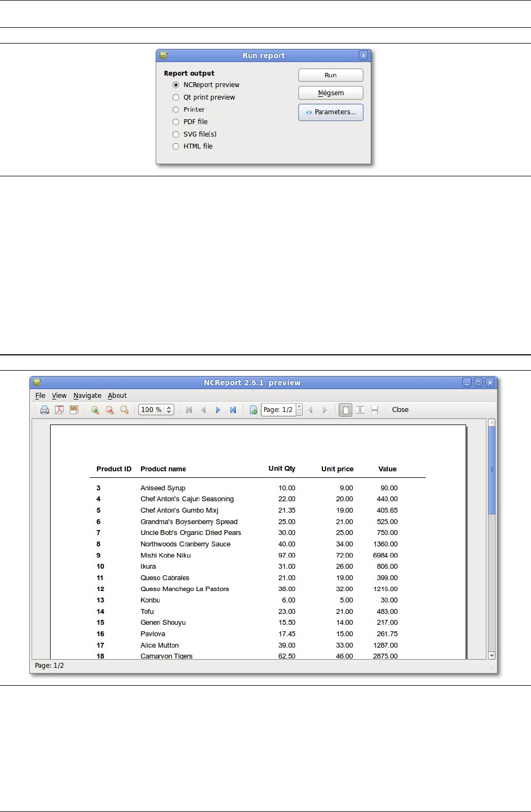
Task: Click the NCReport preview window title icon
Action: click(37, 383)
